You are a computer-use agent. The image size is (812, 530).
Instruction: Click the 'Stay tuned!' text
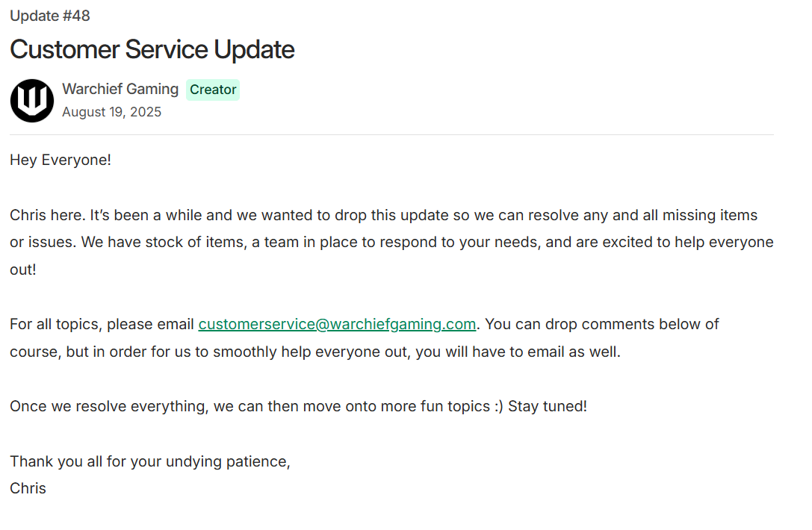(x=548, y=407)
